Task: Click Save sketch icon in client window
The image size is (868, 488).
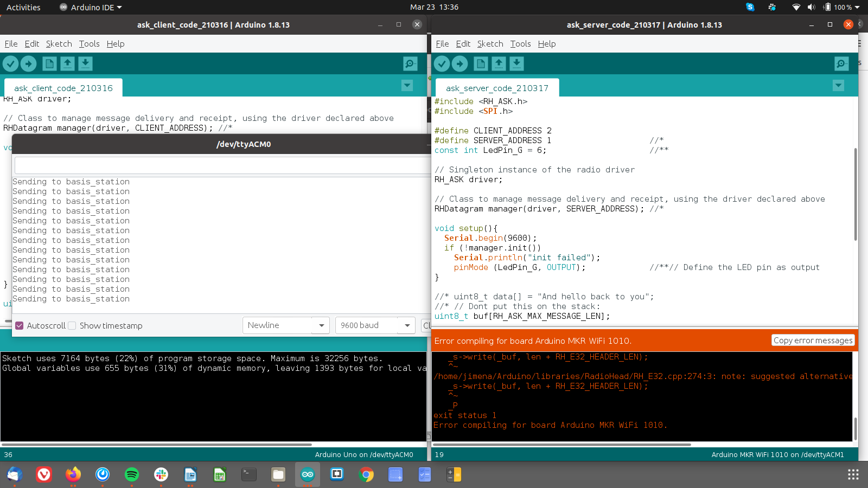Action: (x=85, y=64)
